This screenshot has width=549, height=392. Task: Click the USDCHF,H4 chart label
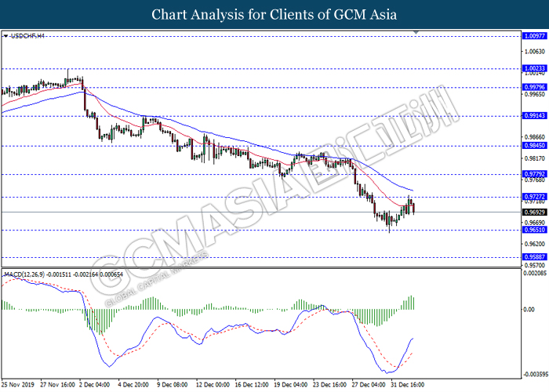(27, 36)
